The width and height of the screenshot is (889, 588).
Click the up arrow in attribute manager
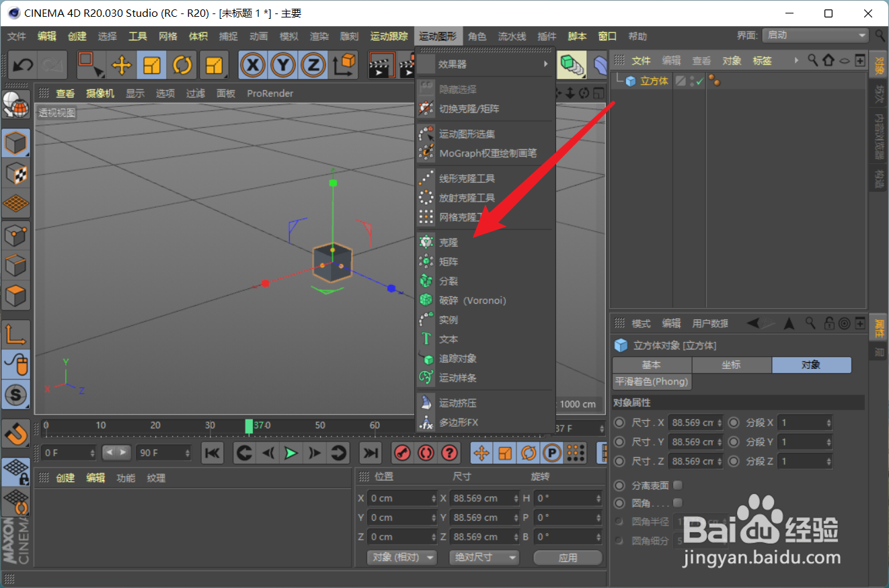pos(789,323)
